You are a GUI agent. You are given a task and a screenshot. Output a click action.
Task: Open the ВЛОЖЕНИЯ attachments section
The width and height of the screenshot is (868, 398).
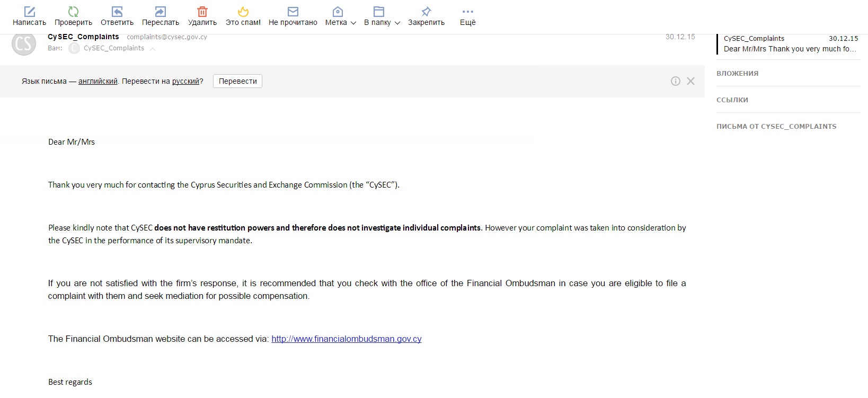737,73
